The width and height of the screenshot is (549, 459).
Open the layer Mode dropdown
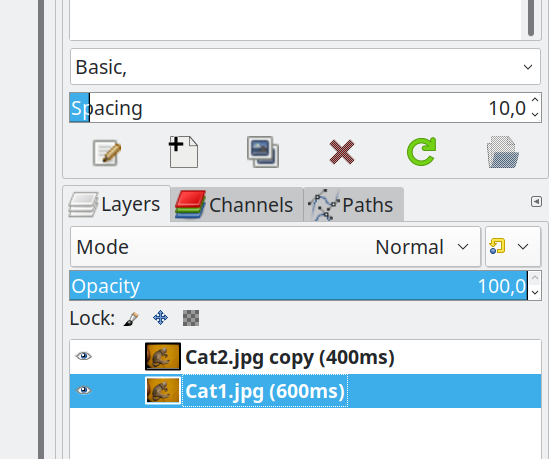point(275,247)
